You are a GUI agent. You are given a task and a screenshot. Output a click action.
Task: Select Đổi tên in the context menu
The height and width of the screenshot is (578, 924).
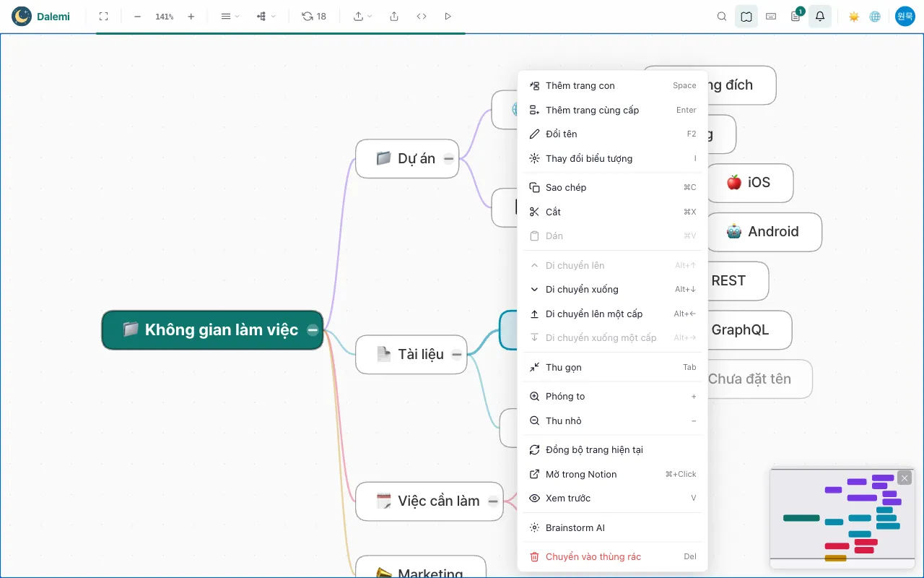pos(613,134)
